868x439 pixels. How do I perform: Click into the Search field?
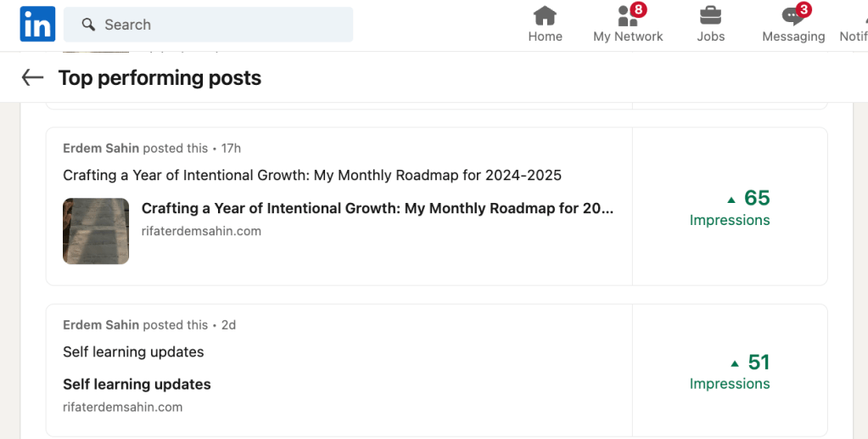coord(208,25)
